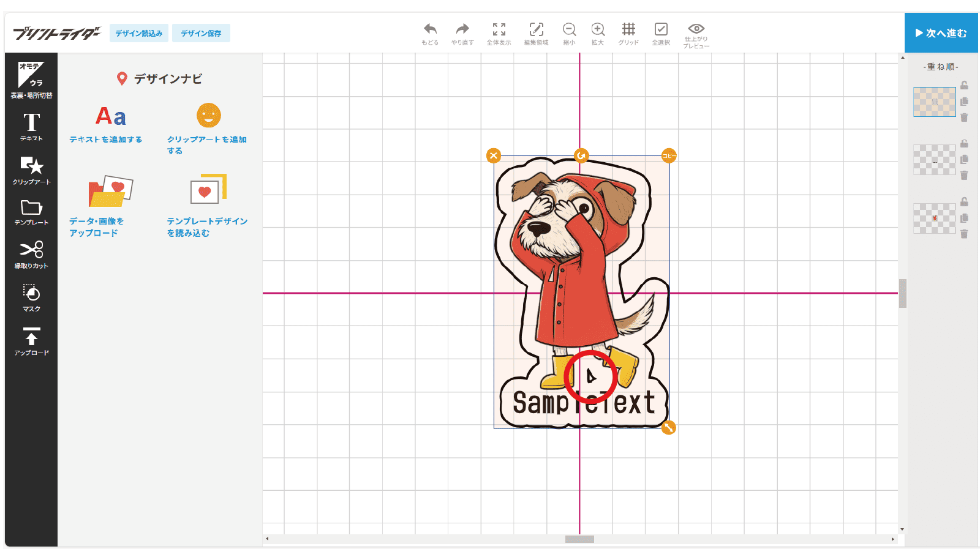980x560 pixels.
Task: Click the undo arrow in toolbar
Action: coord(430,33)
